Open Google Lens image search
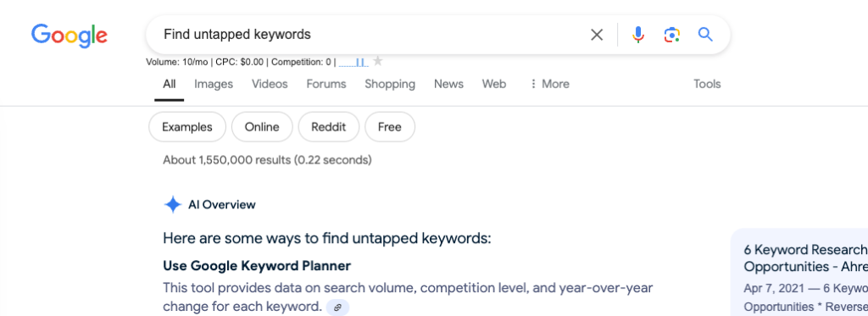 pos(671,35)
